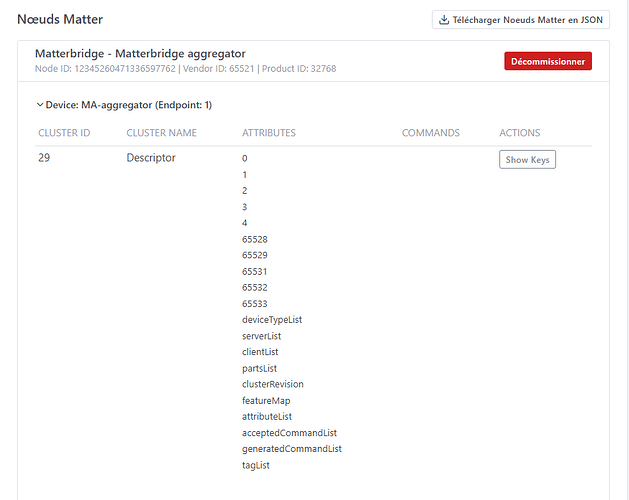Download Matter nodes as JSON
Viewport: 629px width, 500px height.
[x=520, y=19]
